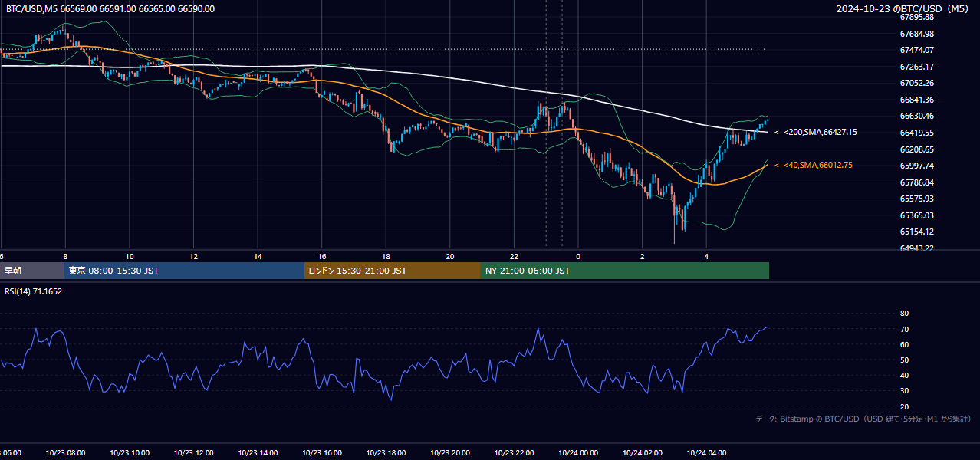Select the RSI scale value 30
Screen dimensions: 980x460
(904, 391)
